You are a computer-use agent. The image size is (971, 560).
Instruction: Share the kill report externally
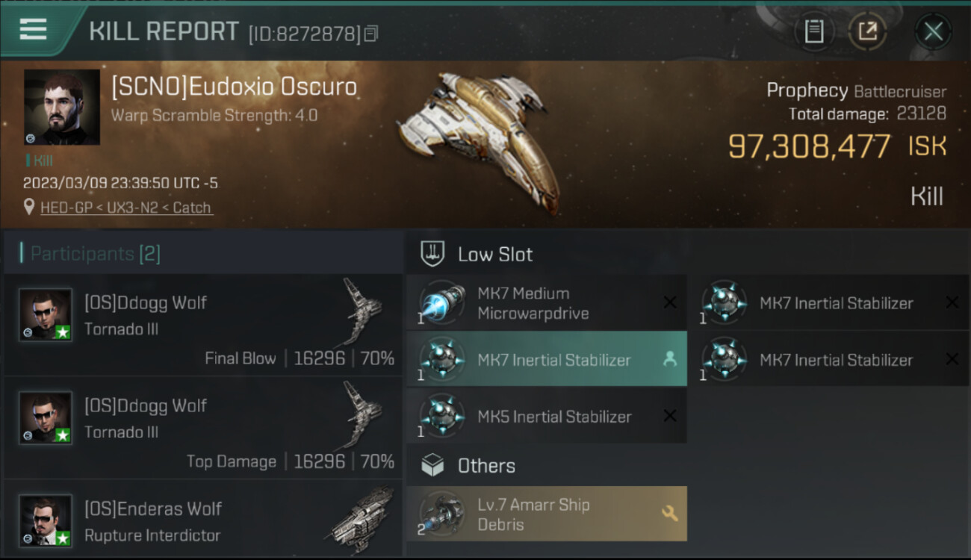point(867,31)
